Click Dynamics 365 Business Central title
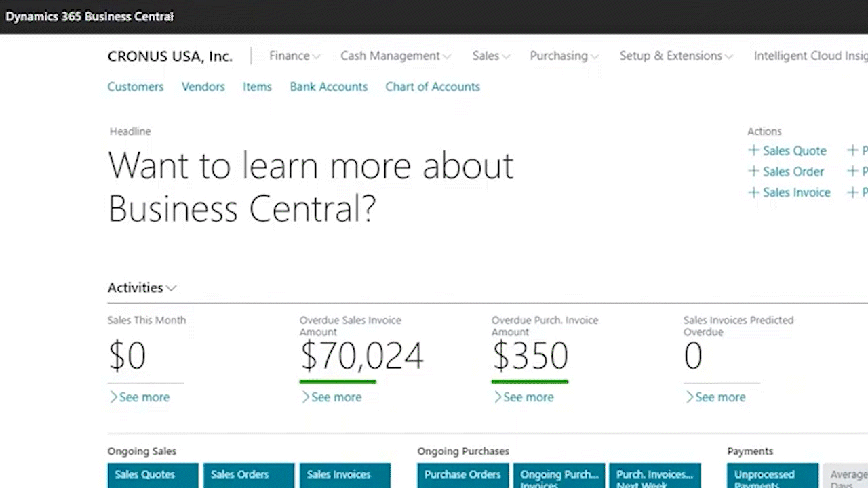Image resolution: width=868 pixels, height=488 pixels. point(90,16)
